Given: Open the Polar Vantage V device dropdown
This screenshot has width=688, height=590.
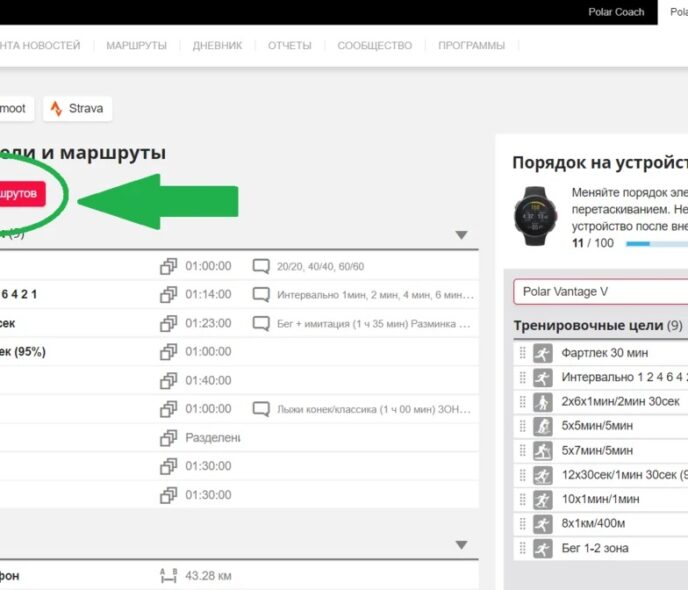Looking at the screenshot, I should click(x=600, y=292).
